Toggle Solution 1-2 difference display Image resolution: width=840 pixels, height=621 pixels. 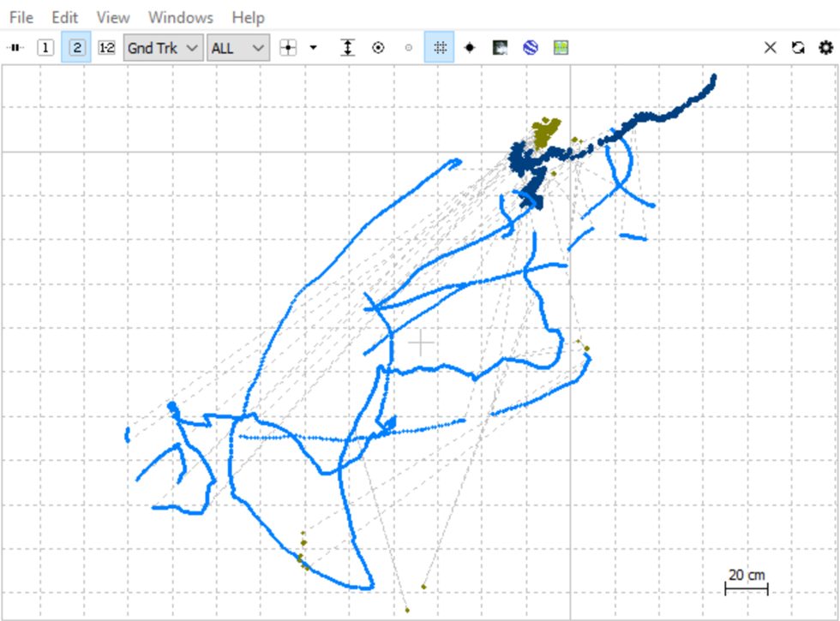106,48
